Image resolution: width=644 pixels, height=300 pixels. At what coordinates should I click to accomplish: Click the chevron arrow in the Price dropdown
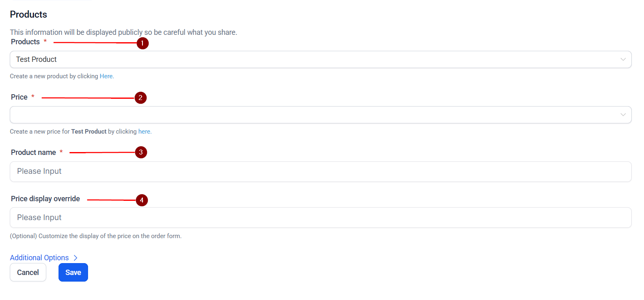pos(623,115)
